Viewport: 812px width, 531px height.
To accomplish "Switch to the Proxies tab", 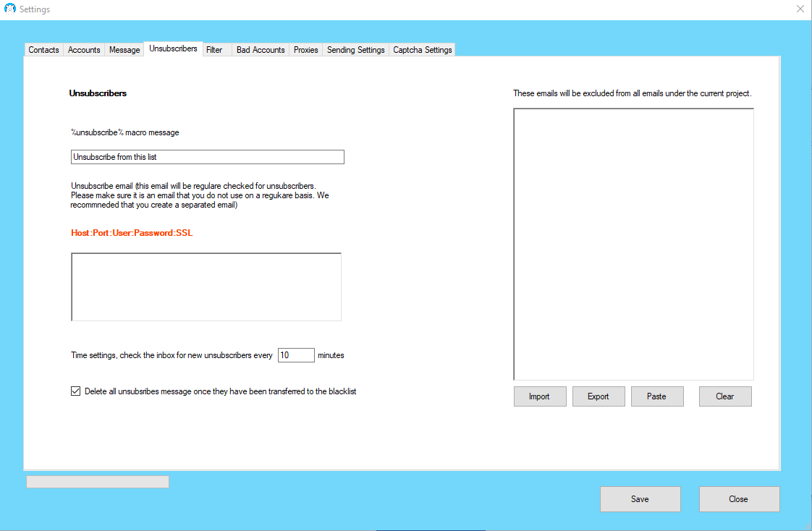I will 305,50.
